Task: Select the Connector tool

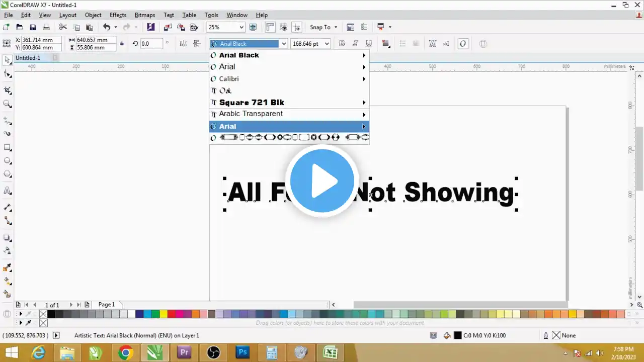Action: [x=7, y=221]
